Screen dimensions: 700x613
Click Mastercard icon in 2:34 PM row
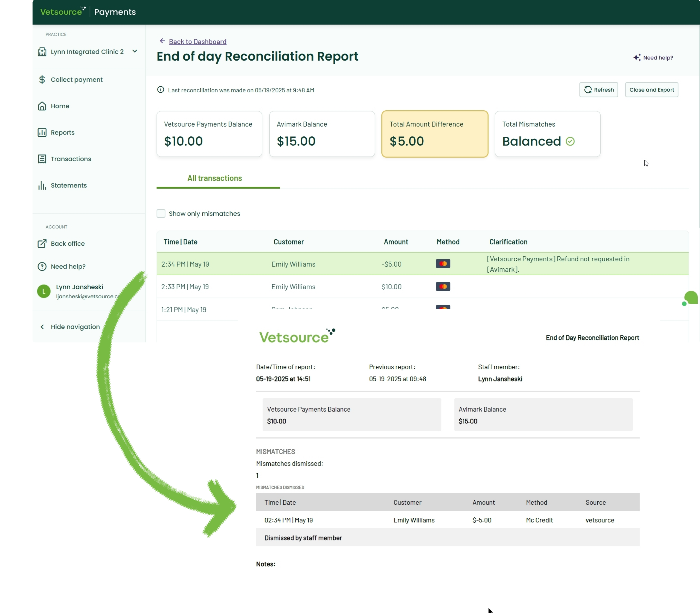coord(443,264)
